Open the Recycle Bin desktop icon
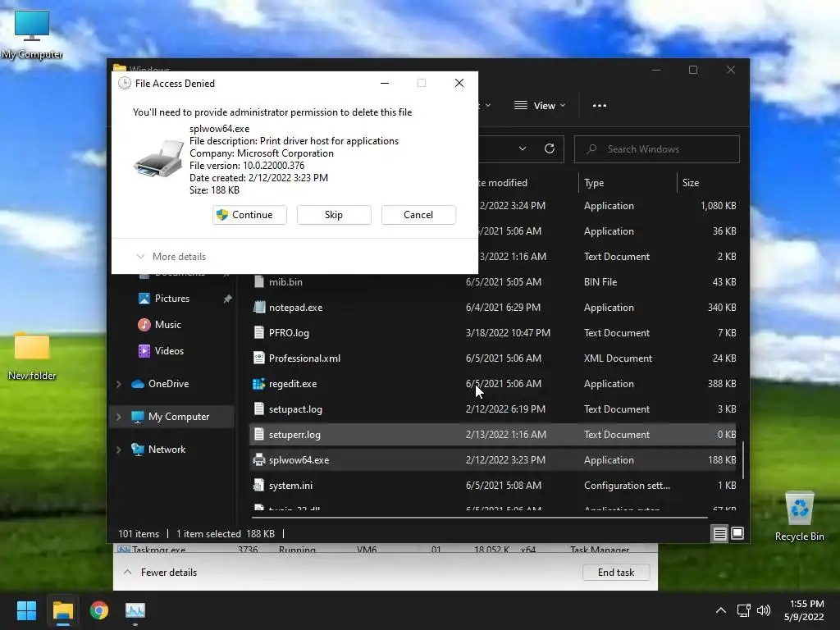This screenshot has width=840, height=630. (799, 517)
